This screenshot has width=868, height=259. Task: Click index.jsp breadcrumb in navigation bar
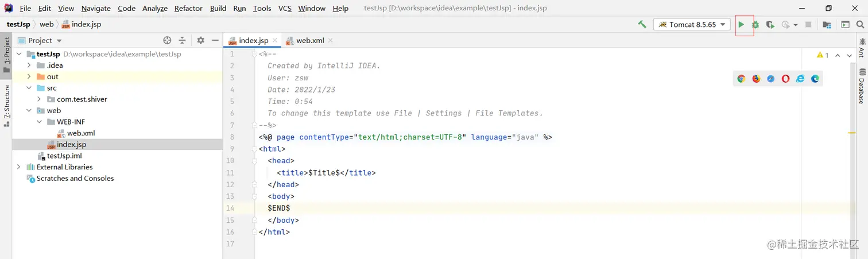[x=81, y=24]
